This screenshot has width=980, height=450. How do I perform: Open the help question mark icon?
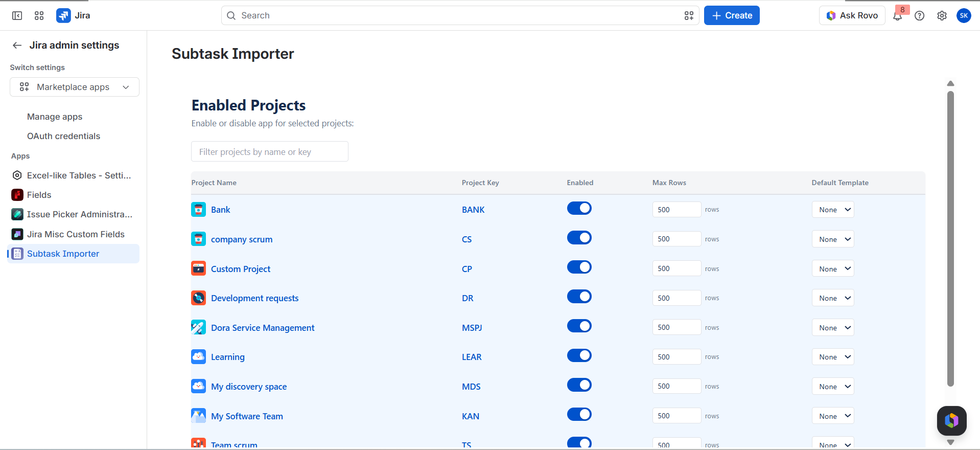pyautogui.click(x=920, y=16)
